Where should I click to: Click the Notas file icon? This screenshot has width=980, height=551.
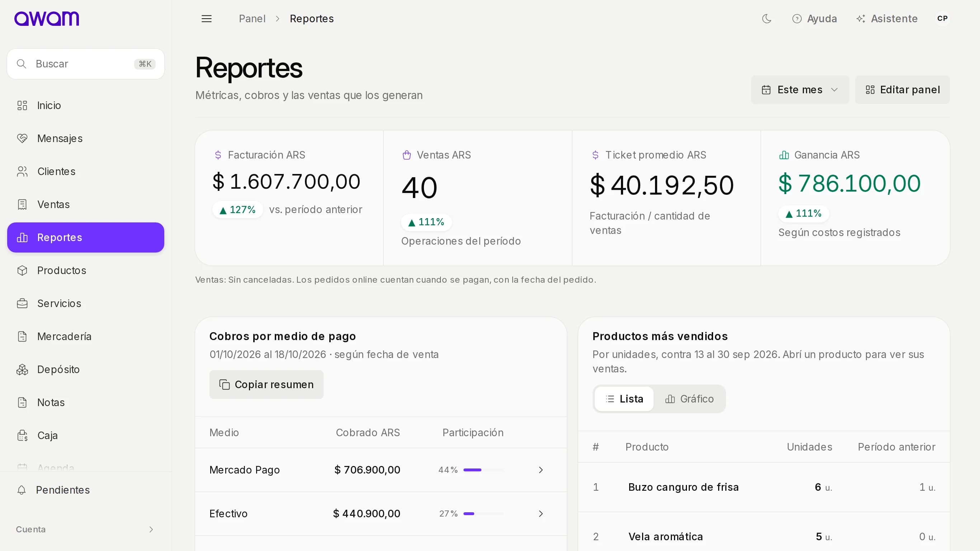(23, 402)
